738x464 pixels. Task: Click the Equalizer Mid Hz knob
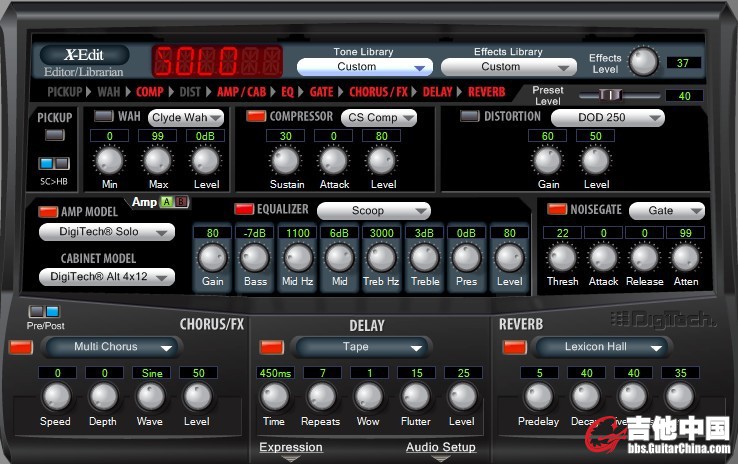(297, 258)
